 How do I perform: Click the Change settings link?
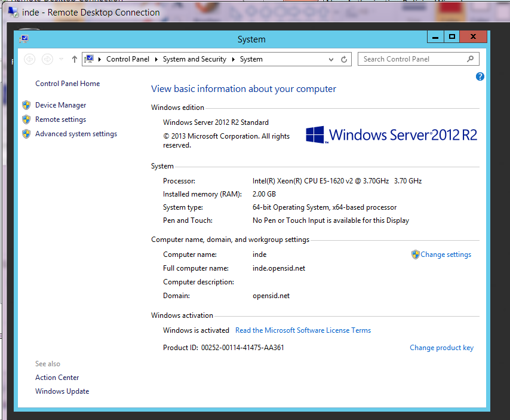[446, 255]
